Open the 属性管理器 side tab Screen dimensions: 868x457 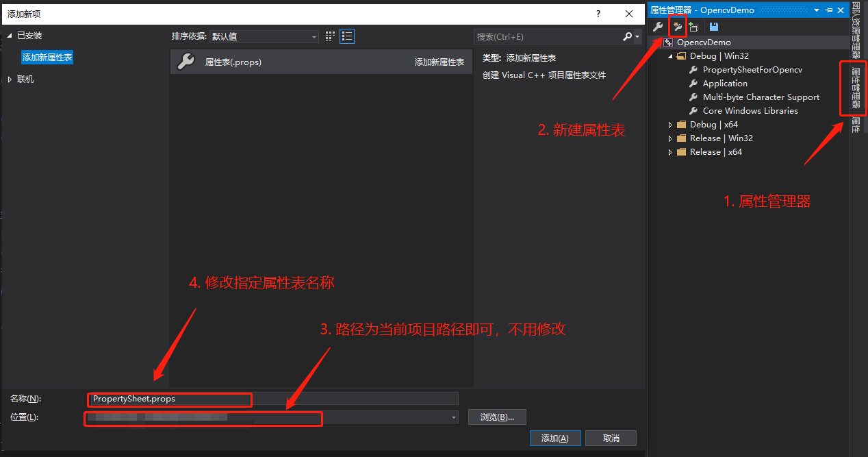point(856,88)
